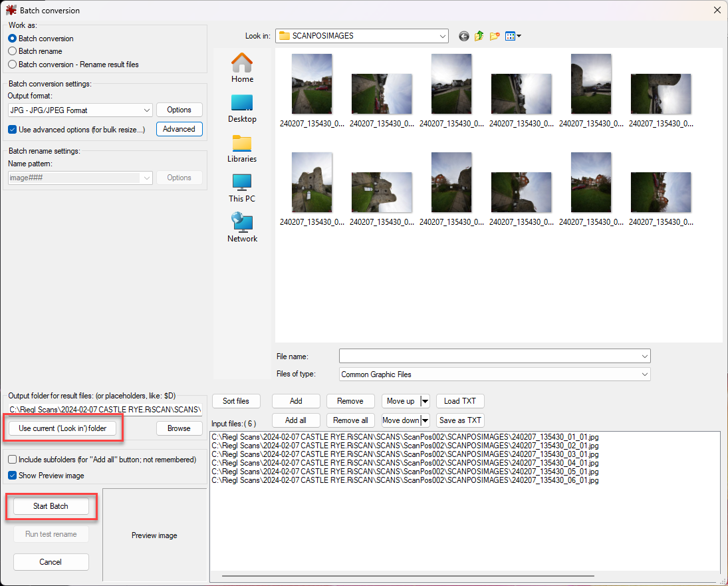
Task: Click the horizontal scrollbar of input files
Action: point(408,576)
